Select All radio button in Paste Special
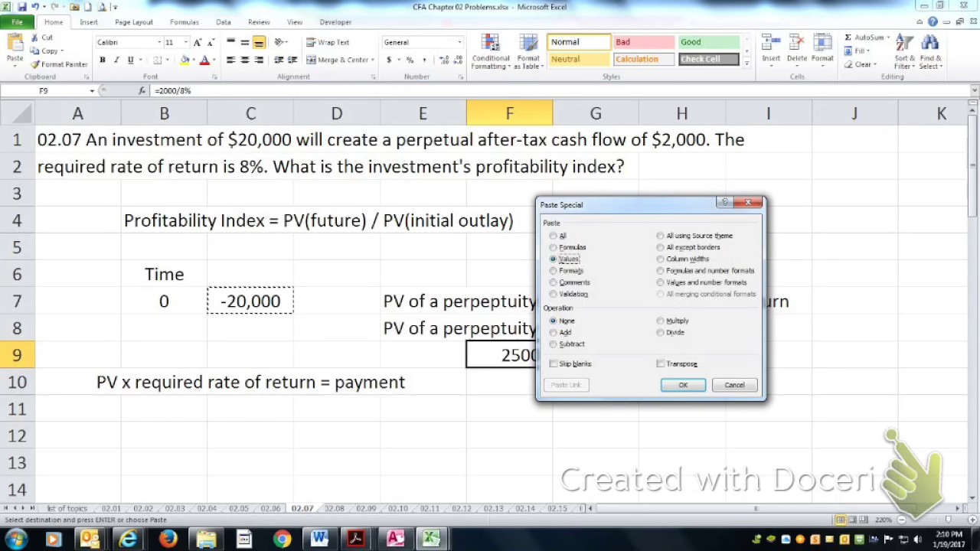This screenshot has height=551, width=980. [553, 236]
